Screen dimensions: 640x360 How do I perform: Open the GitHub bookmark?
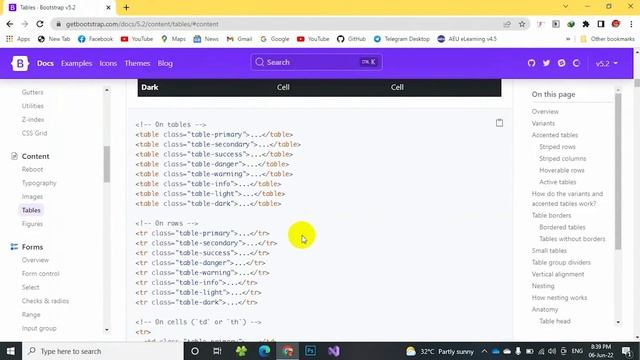[351, 39]
